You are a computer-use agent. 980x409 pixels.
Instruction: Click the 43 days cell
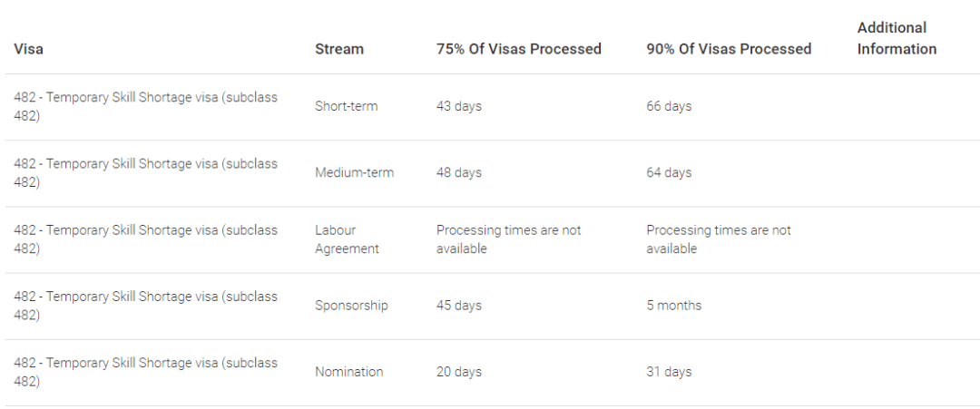tap(459, 106)
